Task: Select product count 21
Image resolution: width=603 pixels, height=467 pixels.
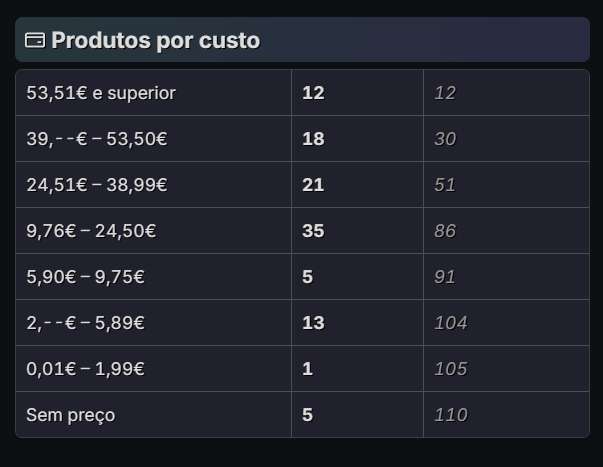Action: (313, 185)
